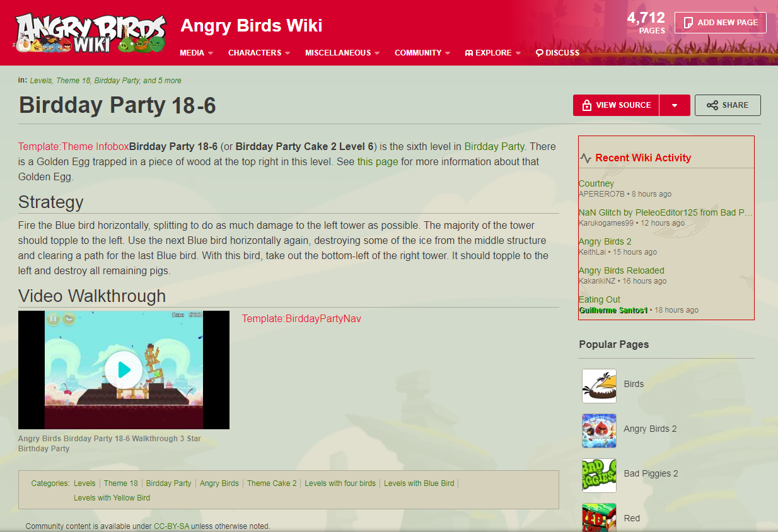The image size is (778, 532).
Task: Open the Courtney recent activity entry
Action: (x=596, y=183)
